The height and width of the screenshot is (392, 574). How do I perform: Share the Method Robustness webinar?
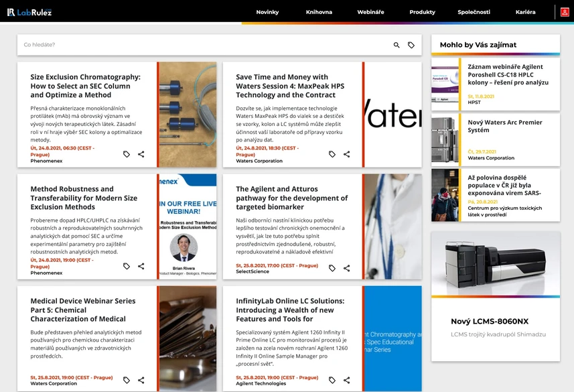point(141,266)
